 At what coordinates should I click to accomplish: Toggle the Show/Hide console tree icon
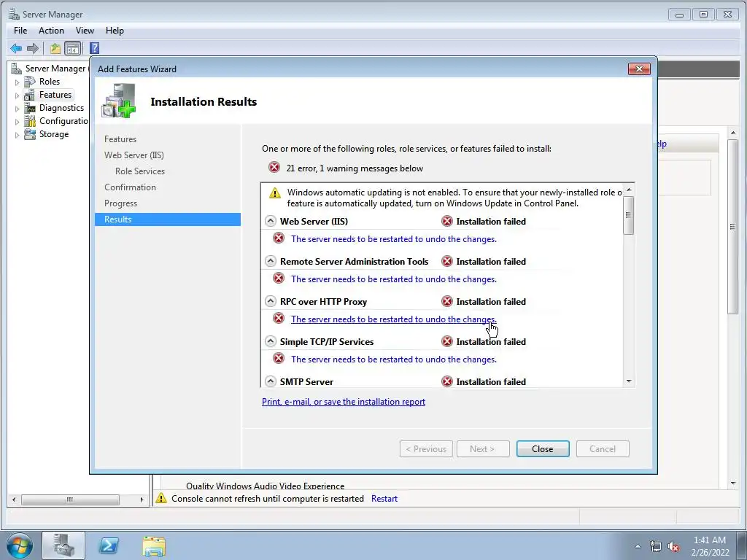pos(72,48)
